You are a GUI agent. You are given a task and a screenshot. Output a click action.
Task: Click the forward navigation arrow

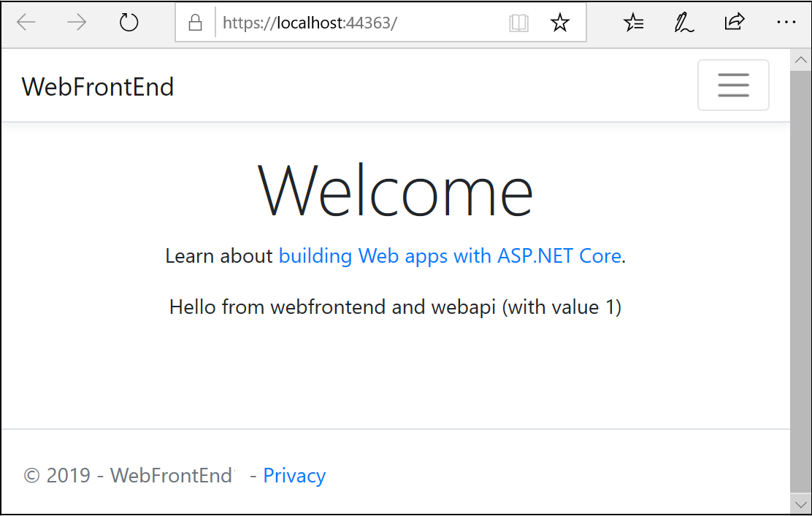coord(75,23)
